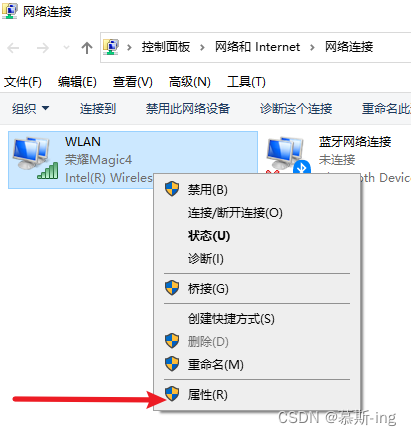
Task: Click 禁用此网络设备 toolbar button
Action: tap(188, 109)
